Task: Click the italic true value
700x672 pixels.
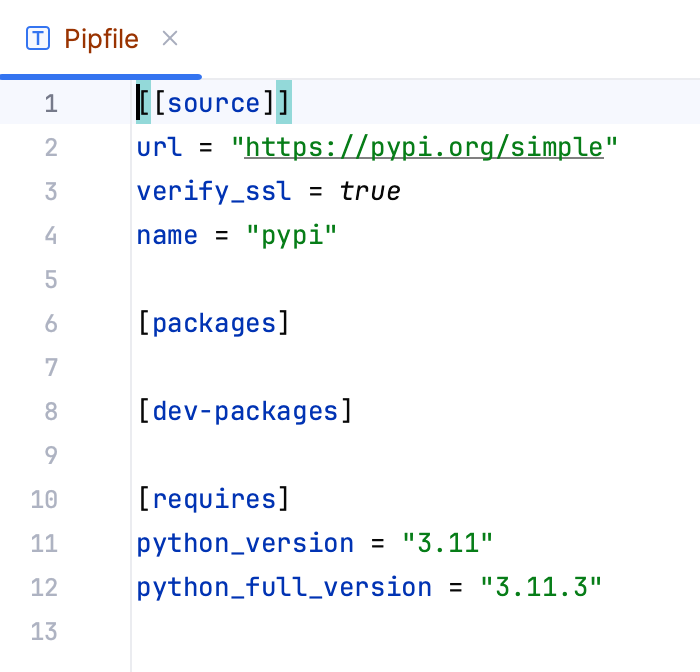Action: click(x=370, y=192)
